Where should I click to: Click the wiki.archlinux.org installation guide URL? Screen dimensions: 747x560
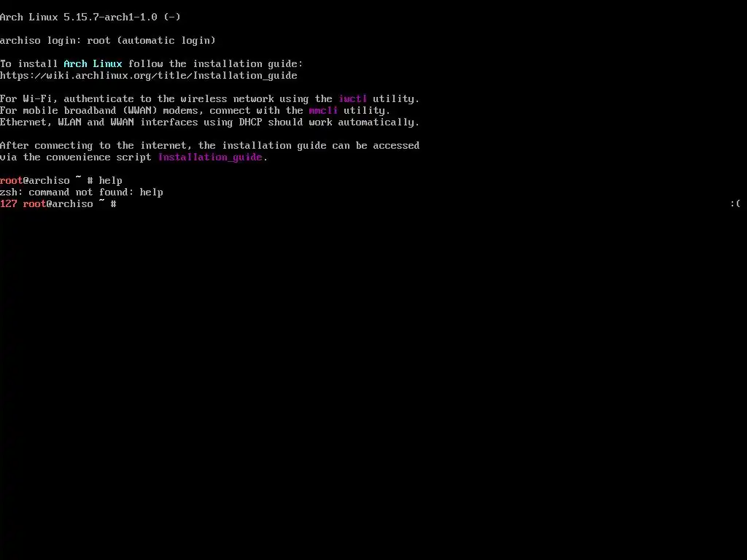click(x=149, y=75)
